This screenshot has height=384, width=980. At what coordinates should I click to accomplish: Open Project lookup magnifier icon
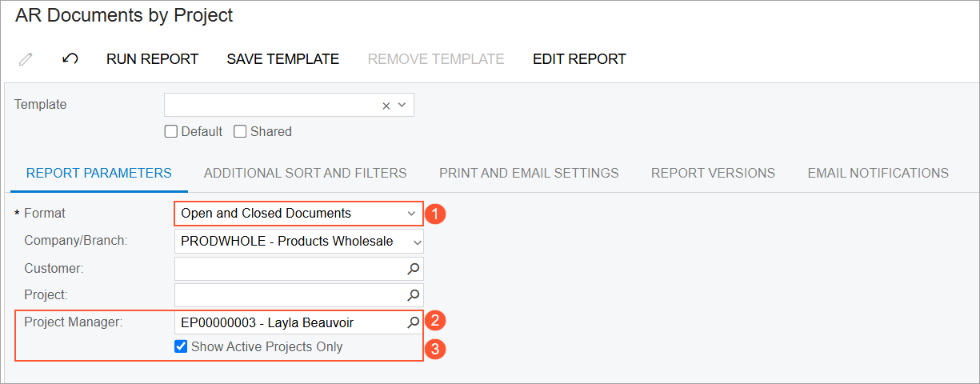click(x=414, y=295)
